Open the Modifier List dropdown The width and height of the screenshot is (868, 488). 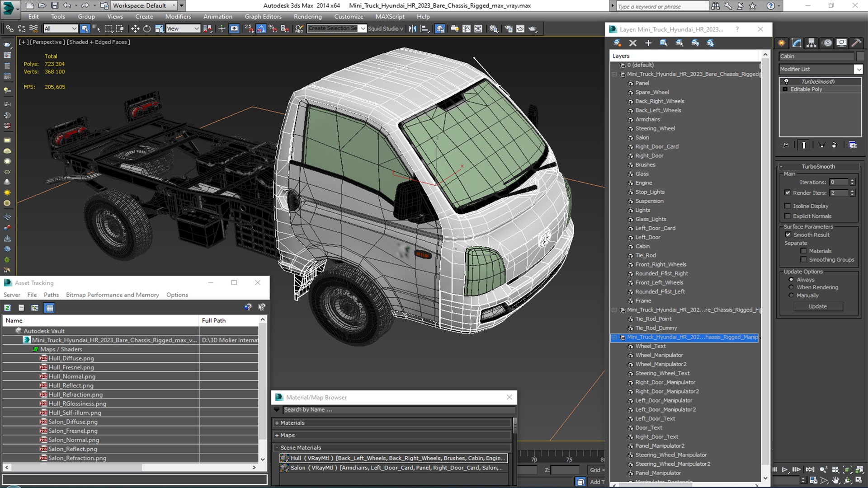coord(858,69)
